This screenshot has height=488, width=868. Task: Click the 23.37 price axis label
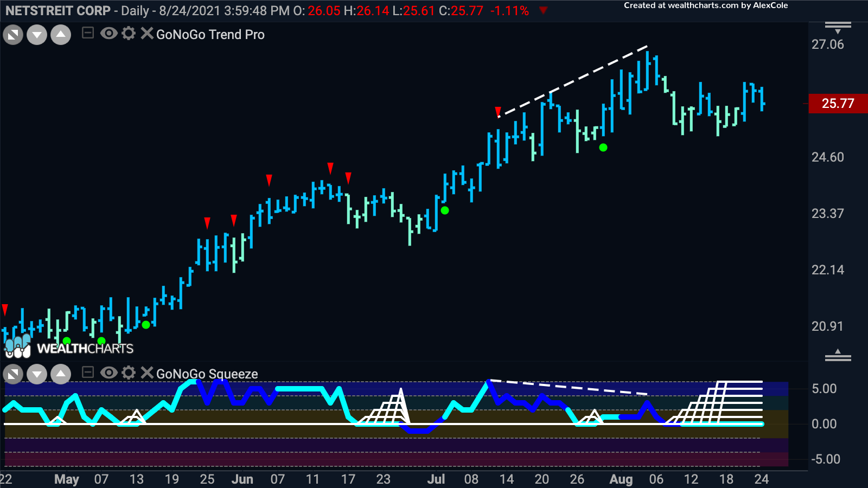(828, 214)
